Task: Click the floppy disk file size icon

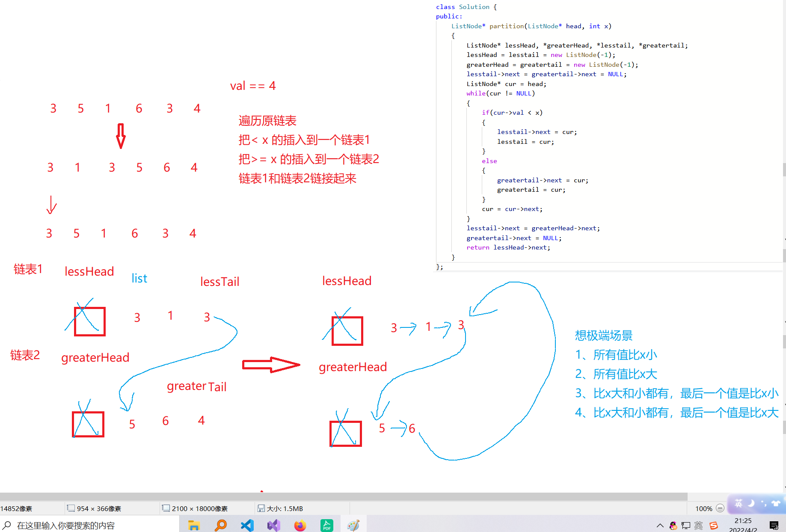Action: 261,508
